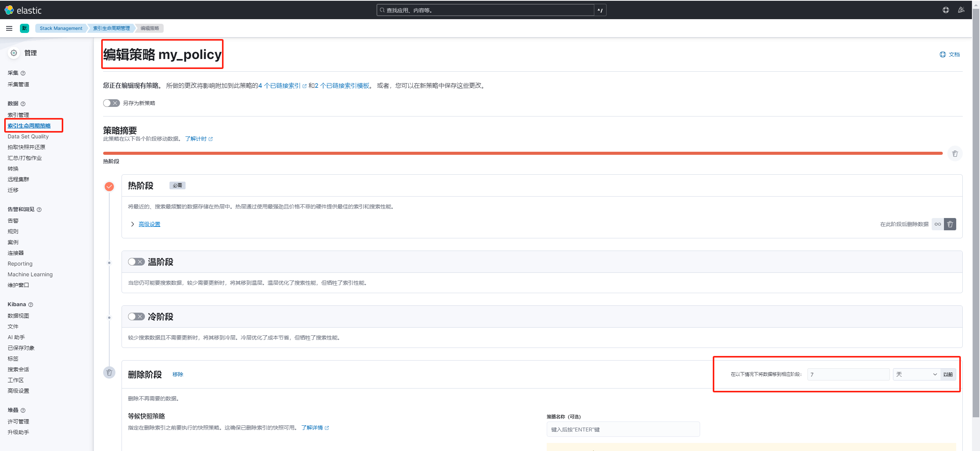Screen dimensions: 980x451
Task: Open 汇总/打包作业 in sidebar
Action: coord(25,158)
